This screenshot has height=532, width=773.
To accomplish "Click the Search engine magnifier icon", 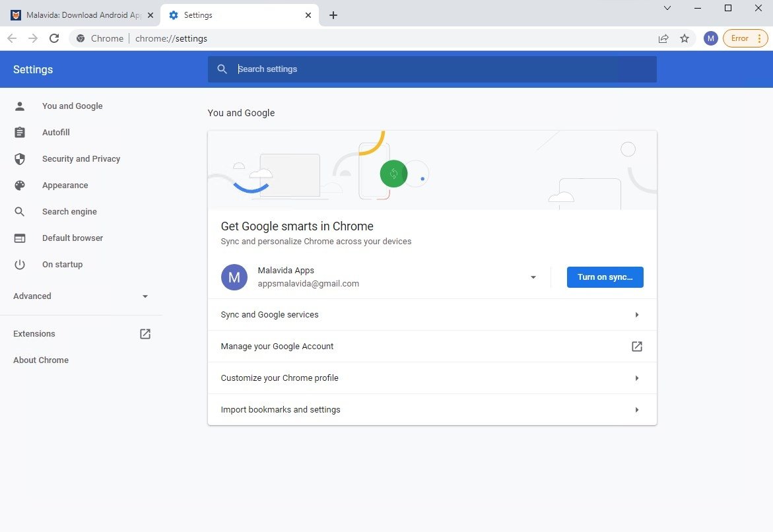I will click(20, 211).
